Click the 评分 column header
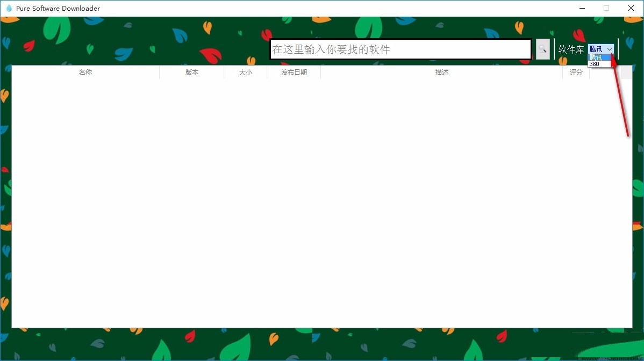The image size is (644, 361). (x=575, y=72)
